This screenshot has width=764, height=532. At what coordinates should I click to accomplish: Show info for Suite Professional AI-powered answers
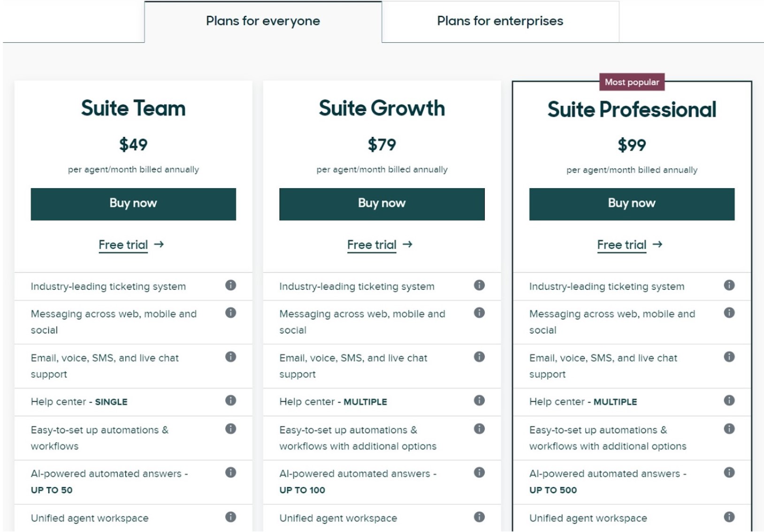point(729,472)
